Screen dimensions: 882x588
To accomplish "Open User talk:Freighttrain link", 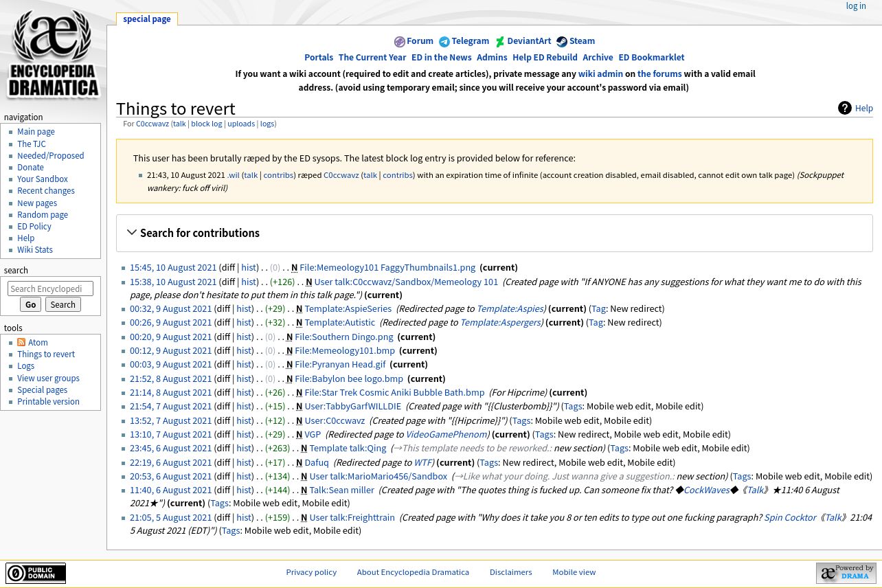I will coord(352,517).
